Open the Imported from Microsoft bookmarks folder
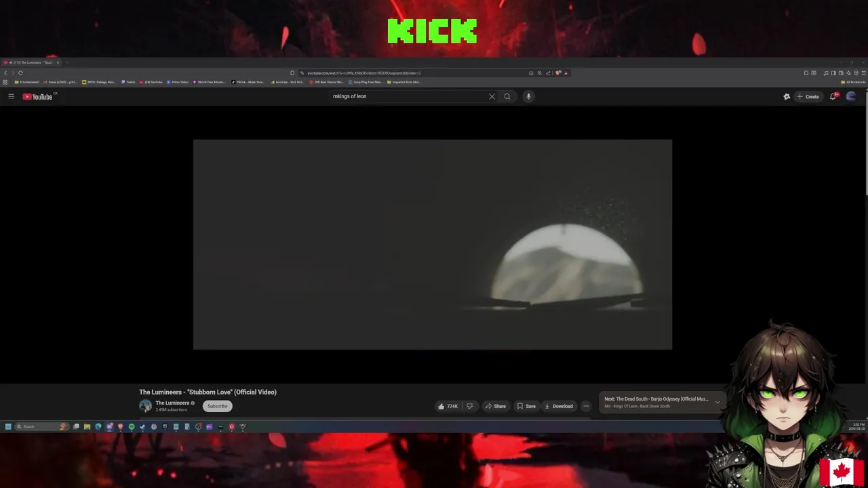868x488 pixels. (x=404, y=82)
